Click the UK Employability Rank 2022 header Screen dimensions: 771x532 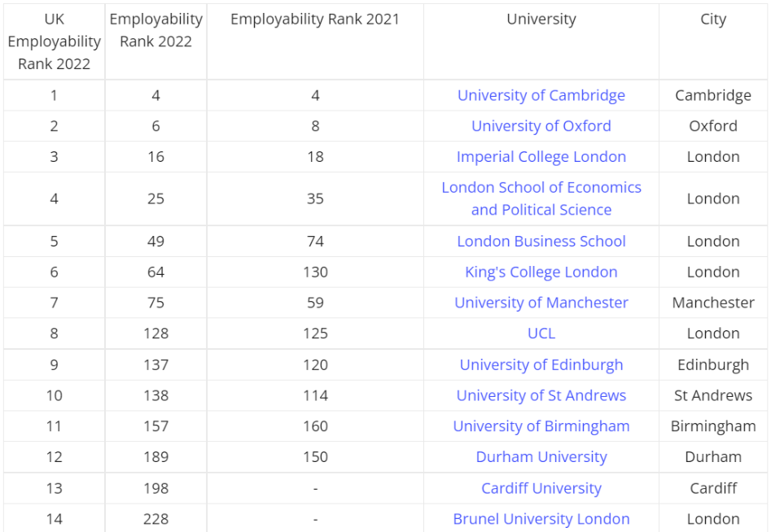(x=54, y=41)
